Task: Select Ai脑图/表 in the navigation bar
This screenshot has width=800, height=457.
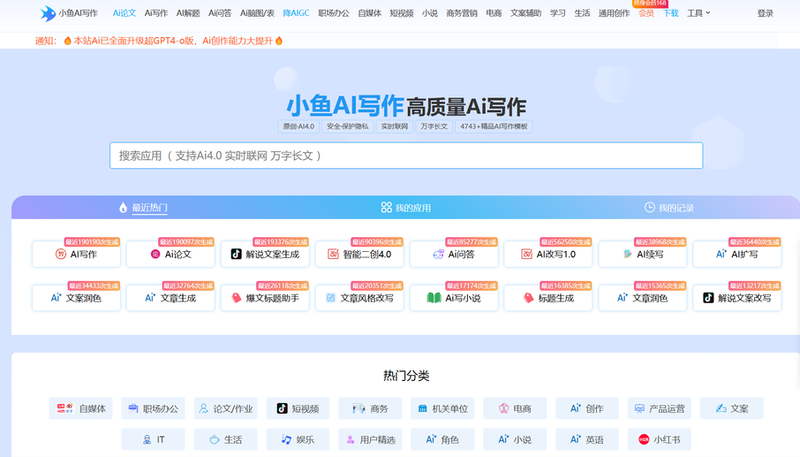Action: click(x=257, y=13)
